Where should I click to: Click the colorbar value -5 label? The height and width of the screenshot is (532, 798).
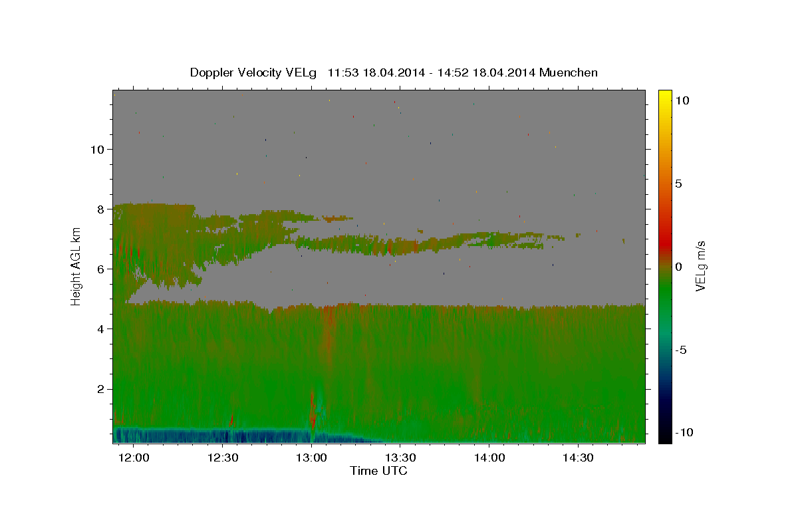[680, 350]
